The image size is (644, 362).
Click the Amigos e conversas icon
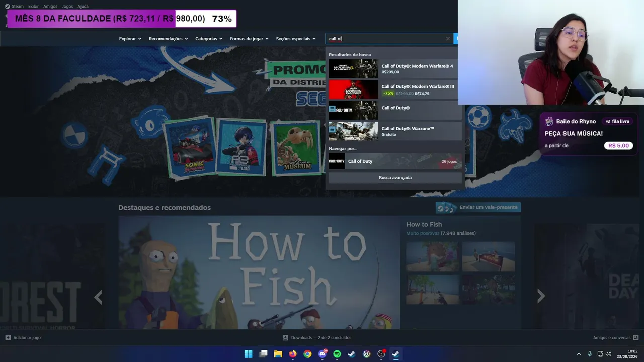(636, 338)
